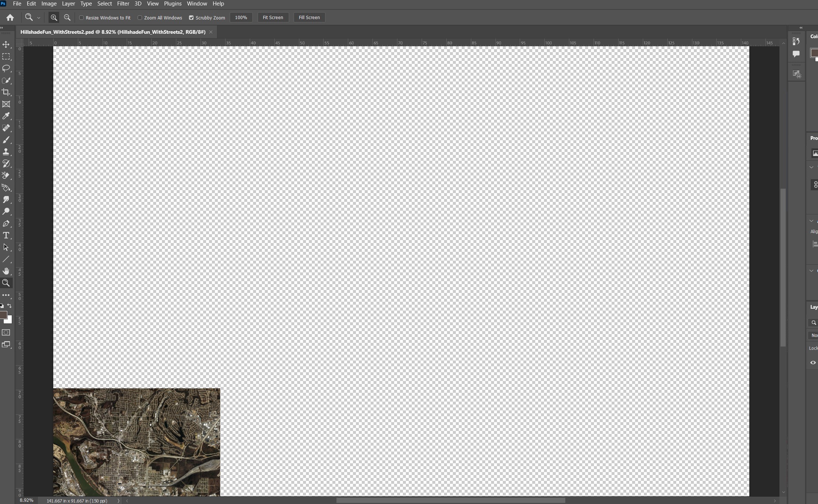Check Zoom All Windows option
Viewport: 818px width, 504px height.
[x=140, y=18]
